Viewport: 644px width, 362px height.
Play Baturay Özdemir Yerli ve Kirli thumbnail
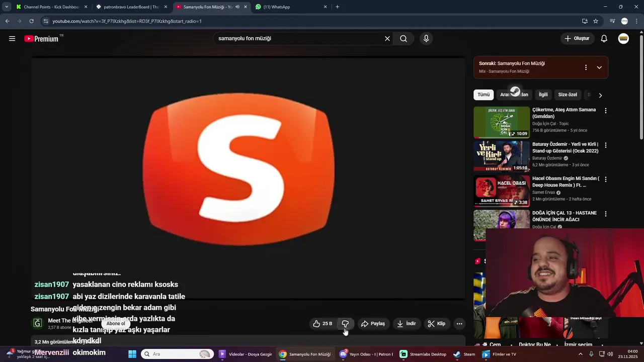tap(502, 156)
